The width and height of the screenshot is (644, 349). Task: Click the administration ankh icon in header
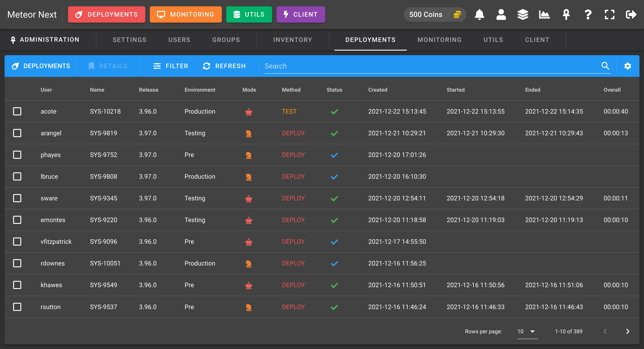566,14
